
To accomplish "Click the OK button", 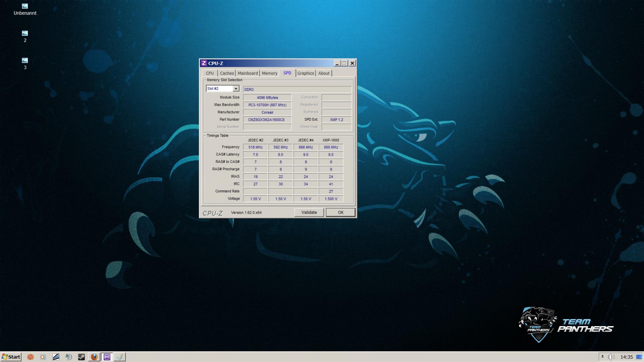I will (341, 212).
